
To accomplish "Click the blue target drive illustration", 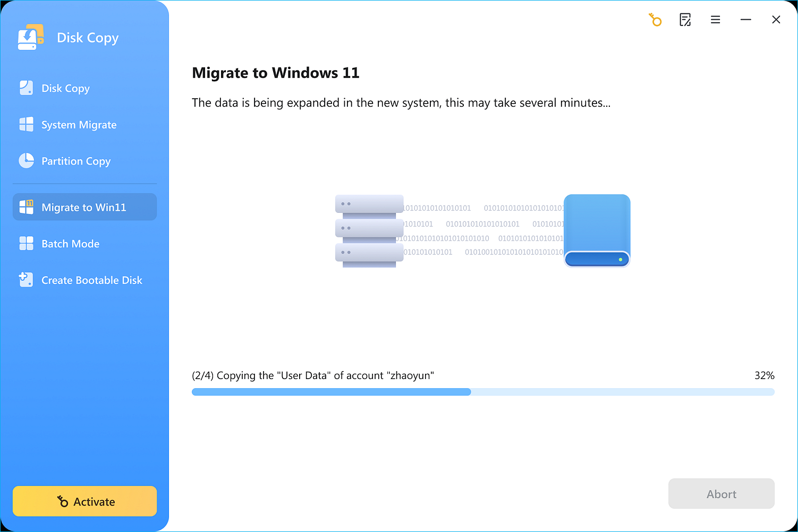I will pos(597,230).
